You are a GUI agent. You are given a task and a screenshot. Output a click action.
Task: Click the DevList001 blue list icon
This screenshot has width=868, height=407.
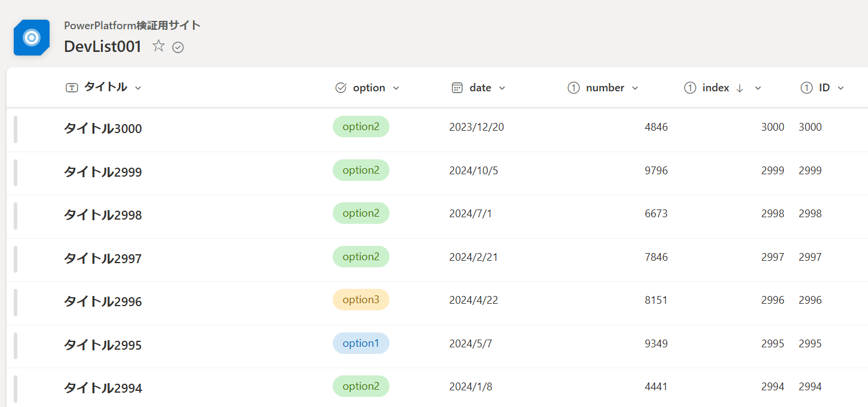[32, 38]
